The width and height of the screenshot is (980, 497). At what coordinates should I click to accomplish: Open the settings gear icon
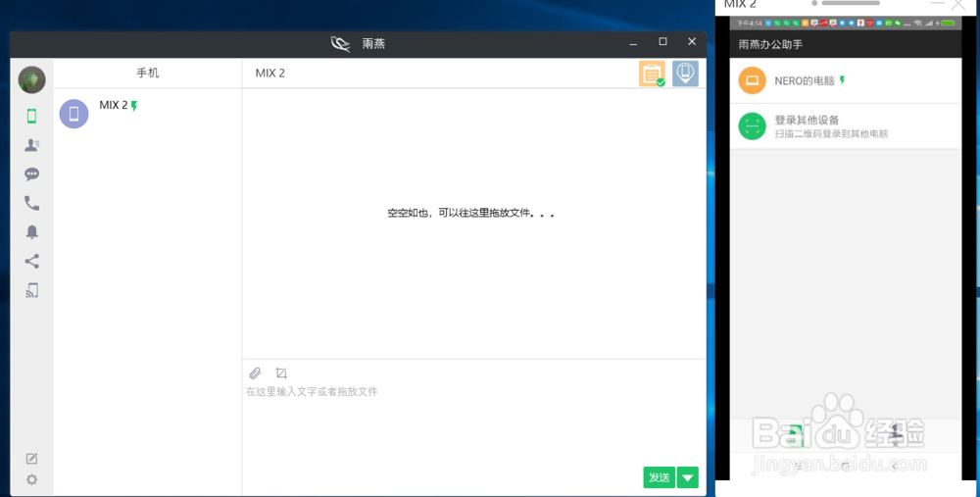(32, 479)
